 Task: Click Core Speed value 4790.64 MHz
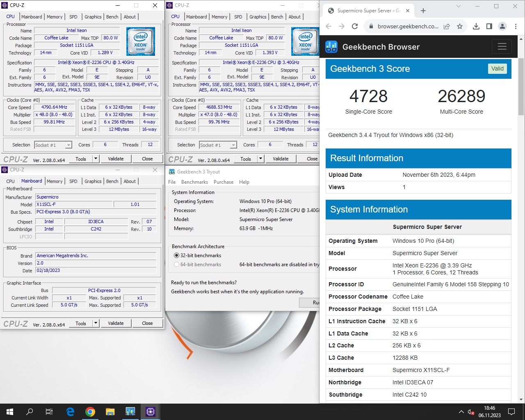pos(54,107)
